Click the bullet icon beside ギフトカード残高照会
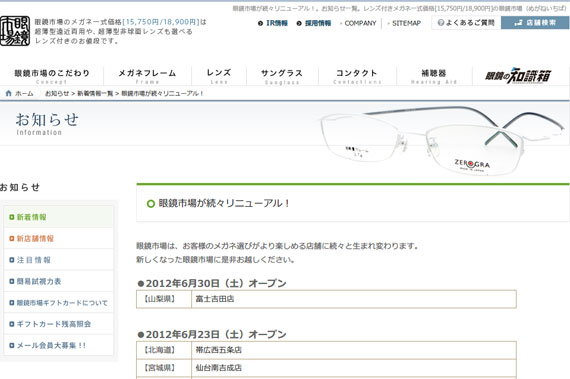The width and height of the screenshot is (570, 379). tap(12, 324)
